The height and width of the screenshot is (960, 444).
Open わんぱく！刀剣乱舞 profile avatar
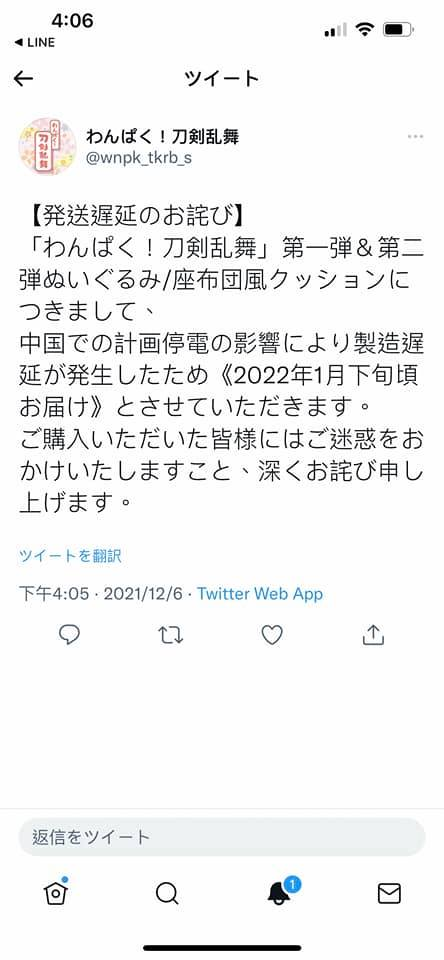click(x=47, y=146)
